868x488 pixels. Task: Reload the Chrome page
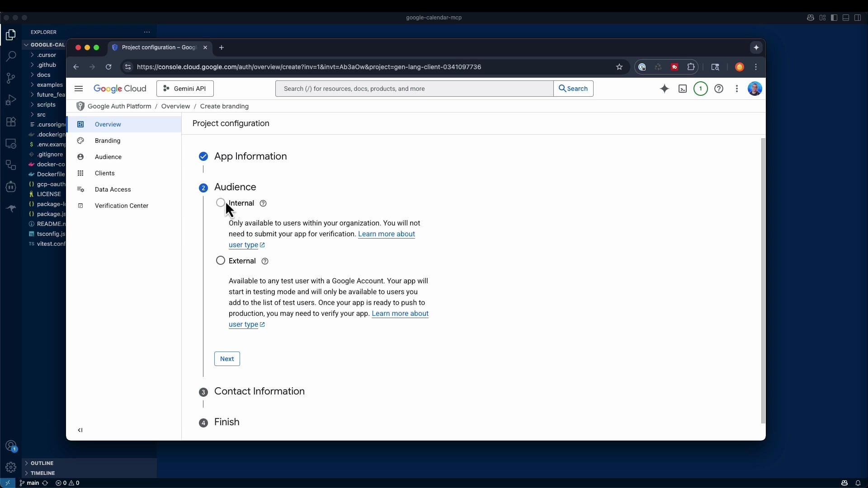pyautogui.click(x=108, y=67)
